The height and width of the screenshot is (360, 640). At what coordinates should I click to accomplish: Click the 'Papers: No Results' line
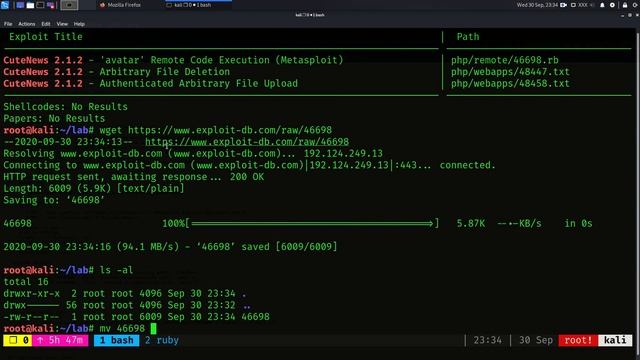[54, 119]
